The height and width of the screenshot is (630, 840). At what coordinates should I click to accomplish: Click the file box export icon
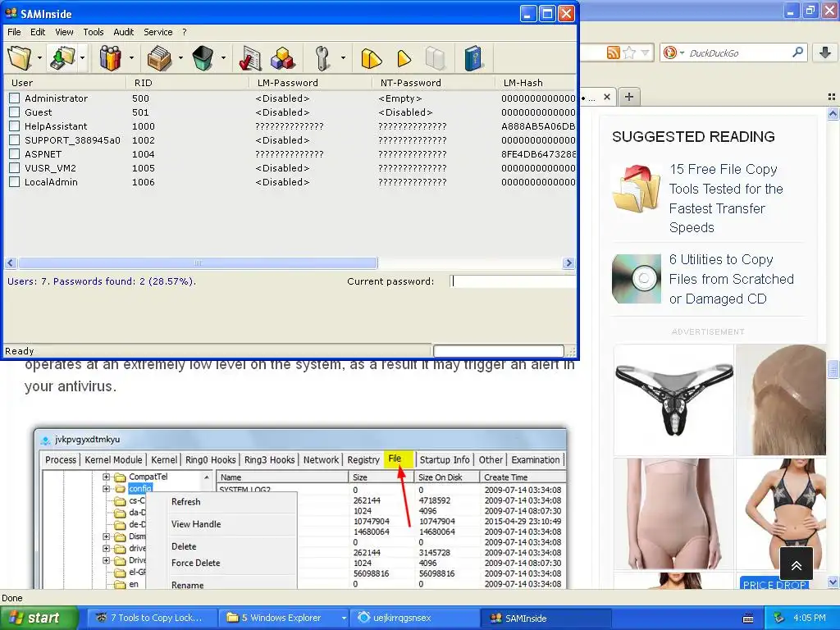coord(159,58)
